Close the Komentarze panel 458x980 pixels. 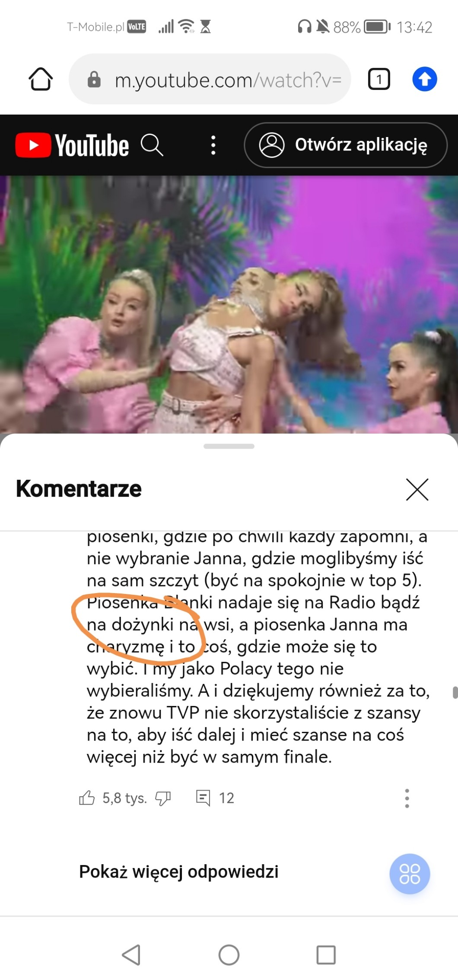point(417,489)
